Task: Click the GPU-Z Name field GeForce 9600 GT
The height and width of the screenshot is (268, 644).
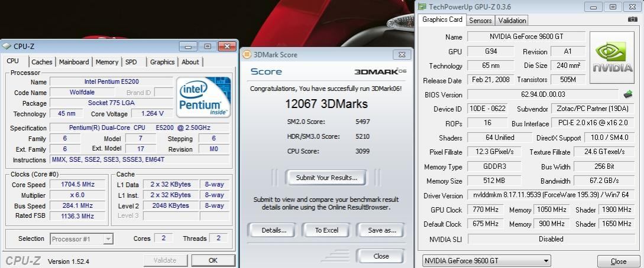Action: pos(526,37)
